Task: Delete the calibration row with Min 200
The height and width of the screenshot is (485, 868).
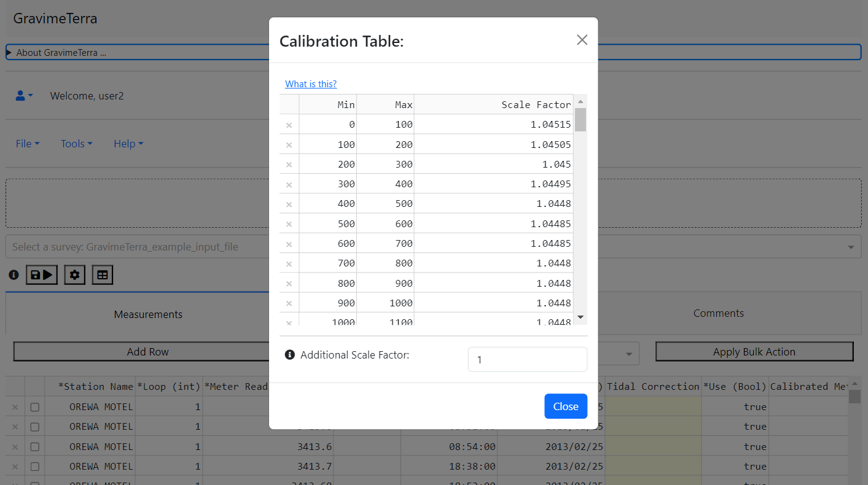Action: pos(289,165)
